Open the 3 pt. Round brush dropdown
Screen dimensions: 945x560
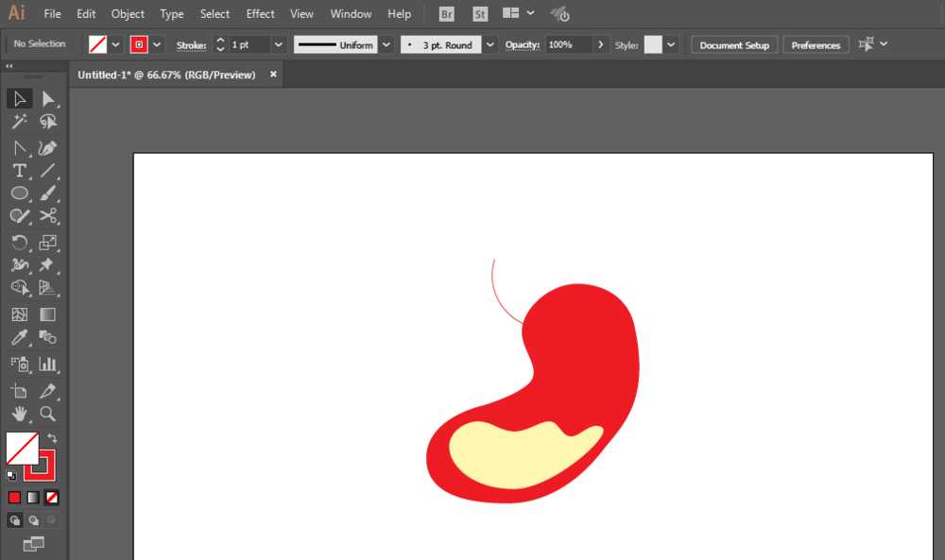click(x=490, y=44)
